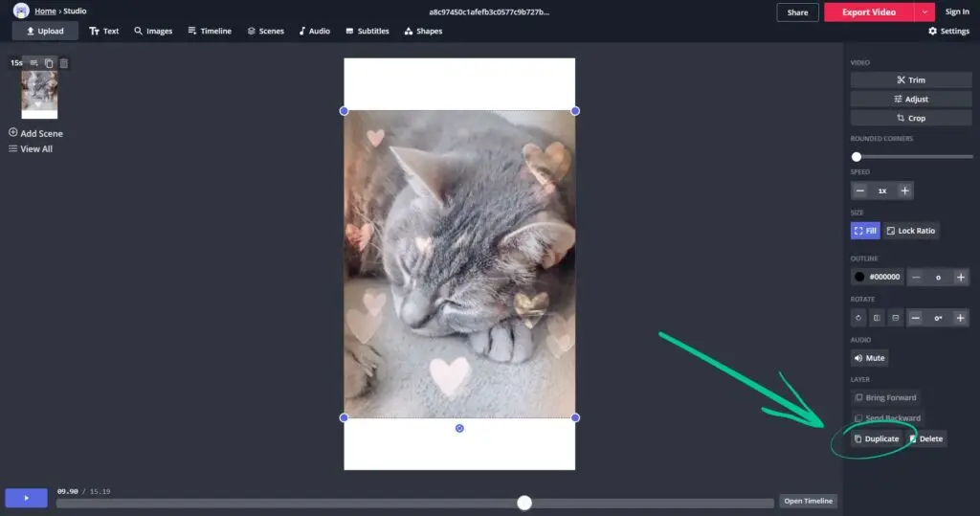Enable Lock Ratio sizing
The width and height of the screenshot is (980, 516).
click(910, 231)
